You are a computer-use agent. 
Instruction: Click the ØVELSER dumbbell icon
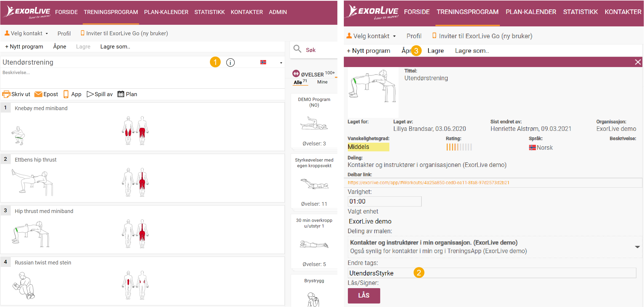click(296, 74)
